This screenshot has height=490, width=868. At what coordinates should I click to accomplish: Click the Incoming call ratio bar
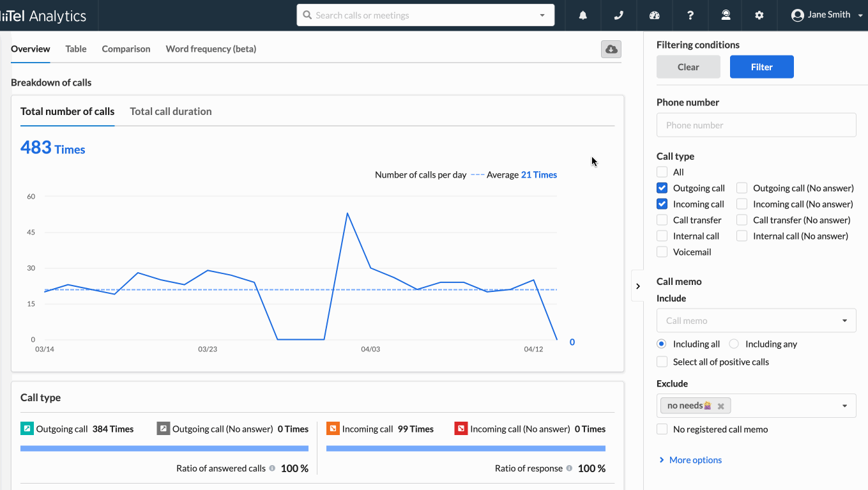click(x=466, y=448)
